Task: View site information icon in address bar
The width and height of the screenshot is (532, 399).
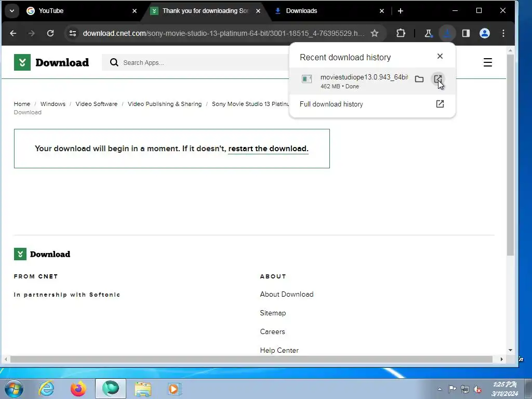Action: (73, 33)
